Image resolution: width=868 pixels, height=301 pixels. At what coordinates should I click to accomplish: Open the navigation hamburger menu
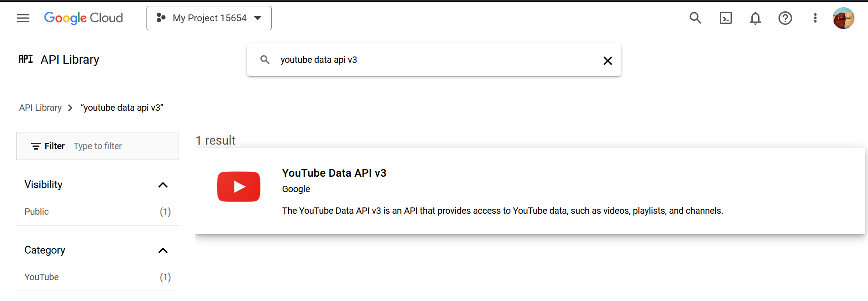pos(23,18)
